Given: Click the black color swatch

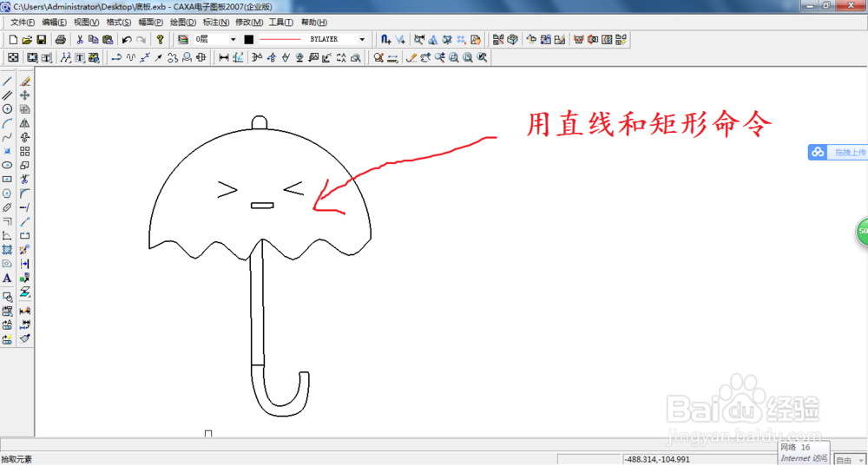Looking at the screenshot, I should [x=249, y=39].
